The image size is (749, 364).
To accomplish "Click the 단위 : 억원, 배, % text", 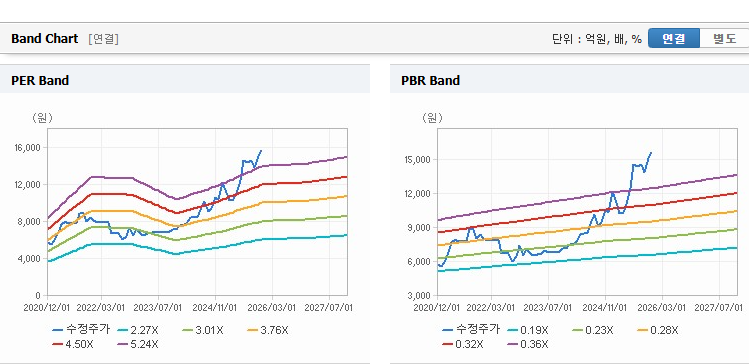I will click(597, 39).
